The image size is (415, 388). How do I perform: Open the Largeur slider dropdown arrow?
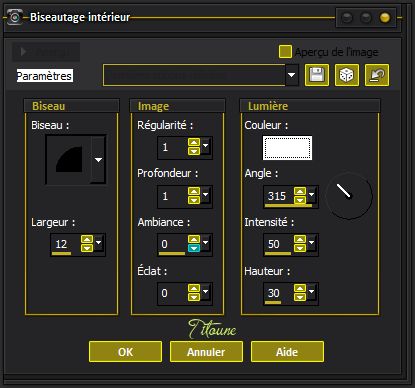pyautogui.click(x=99, y=242)
